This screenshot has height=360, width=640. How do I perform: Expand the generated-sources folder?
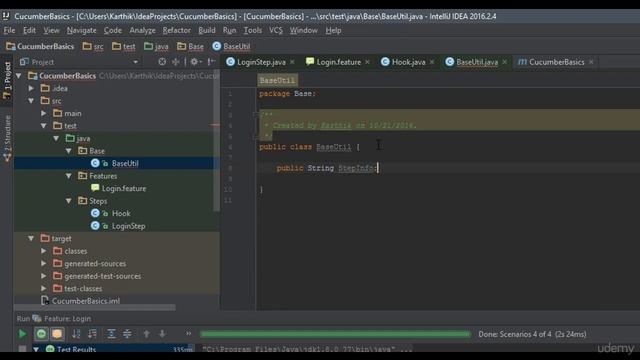[44, 264]
